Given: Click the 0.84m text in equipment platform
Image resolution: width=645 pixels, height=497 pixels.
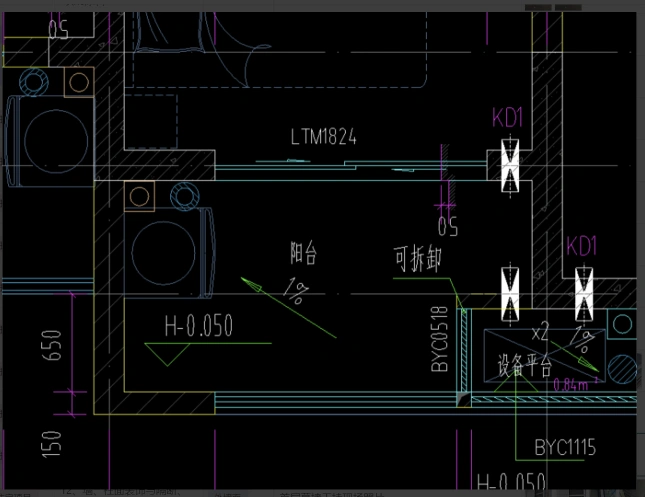Looking at the screenshot, I should coord(569,383).
